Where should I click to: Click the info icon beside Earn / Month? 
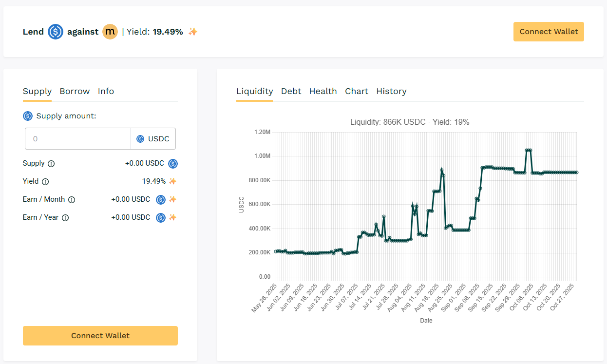tap(72, 199)
